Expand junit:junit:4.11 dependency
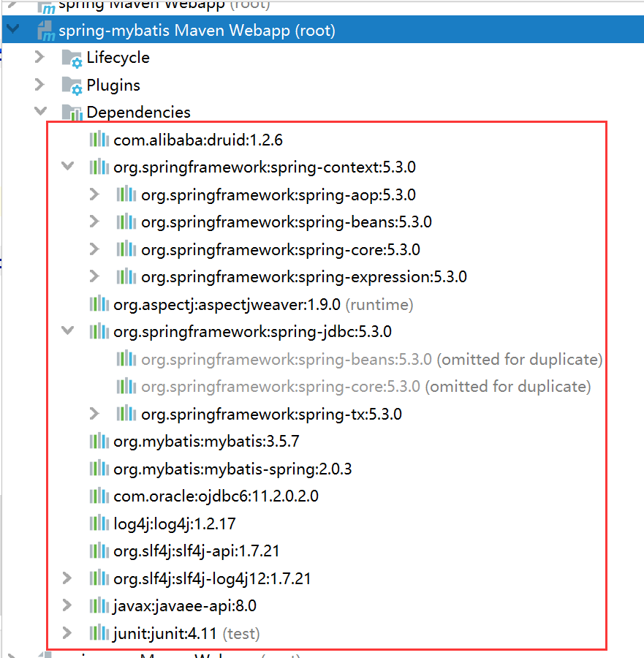Screen dimensions: 644x658 tap(67, 633)
